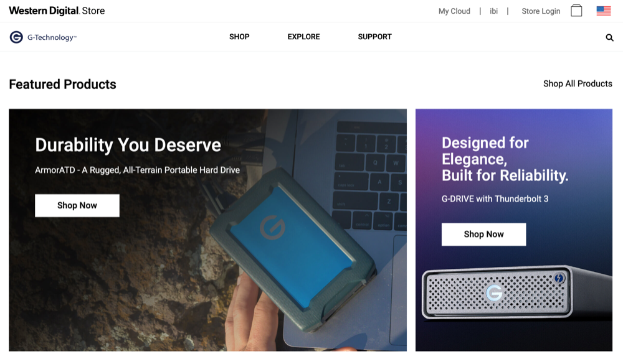Click the G logo on ArmorATD drive
Image resolution: width=623 pixels, height=364 pixels.
pos(273,227)
